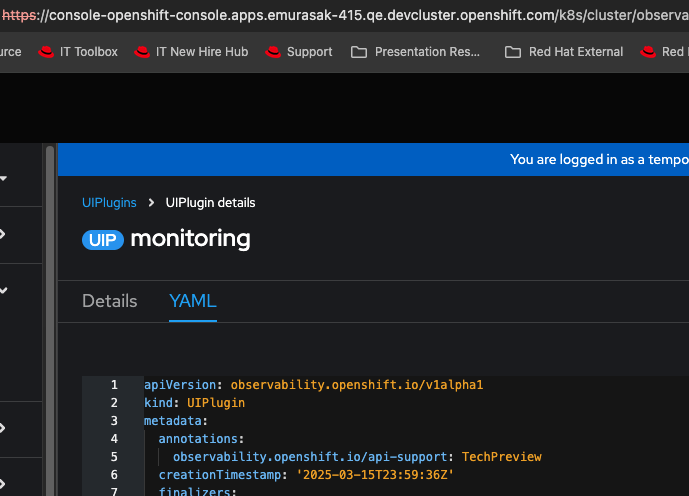Click the Support bookmark icon
Viewport: 689px width, 496px height.
pyautogui.click(x=271, y=52)
